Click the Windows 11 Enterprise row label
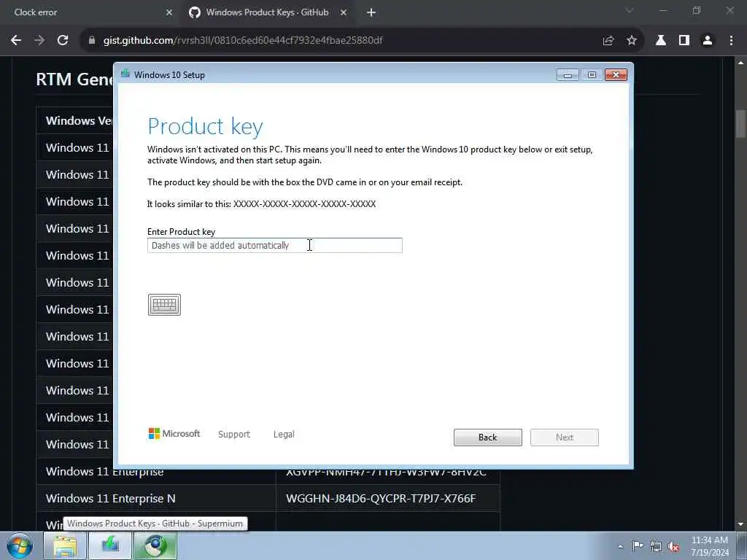Image resolution: width=747 pixels, height=560 pixels. tap(105, 472)
